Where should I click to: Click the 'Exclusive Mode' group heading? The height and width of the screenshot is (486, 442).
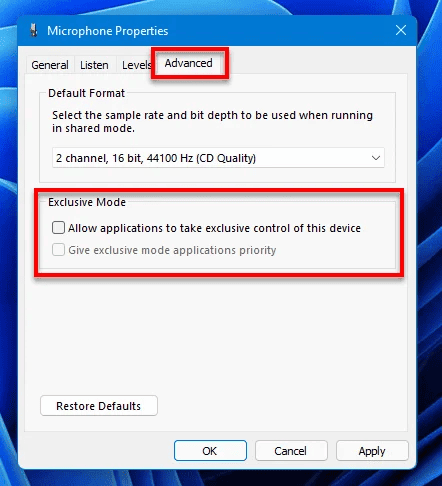coord(87,202)
